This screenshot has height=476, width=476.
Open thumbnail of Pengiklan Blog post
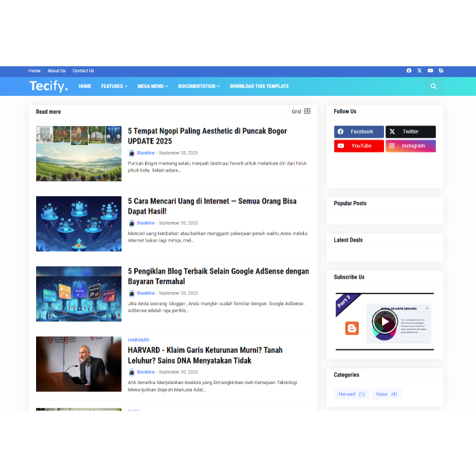tap(78, 294)
